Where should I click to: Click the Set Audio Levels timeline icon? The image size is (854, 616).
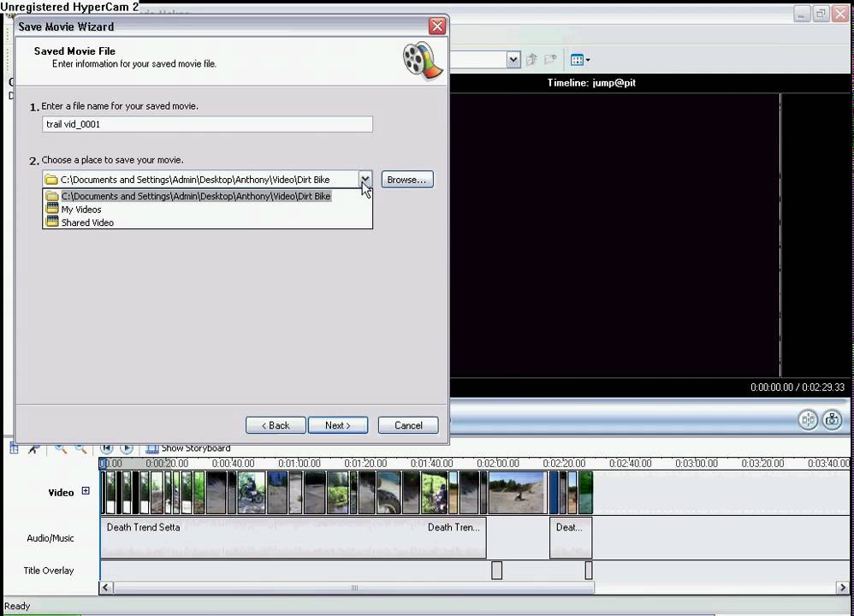(x=15, y=449)
